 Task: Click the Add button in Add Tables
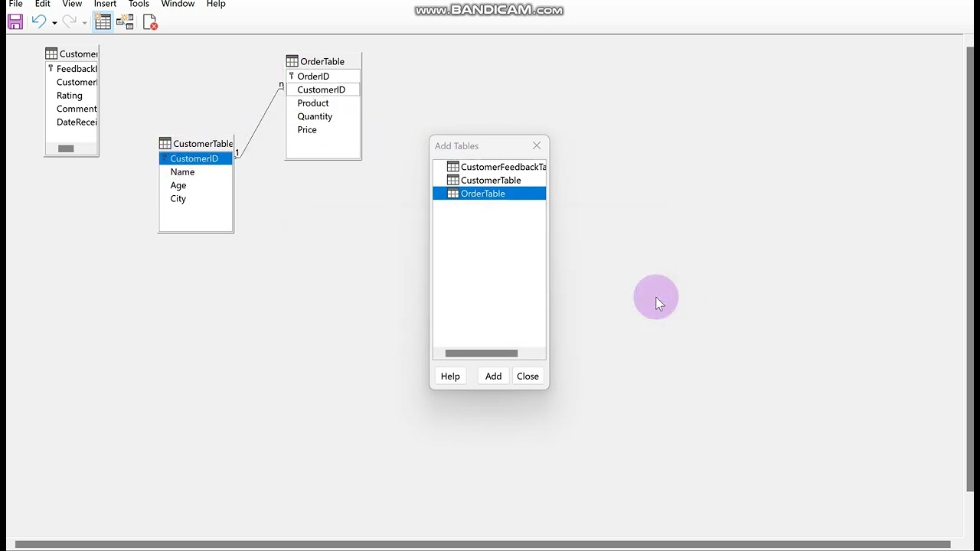point(493,376)
